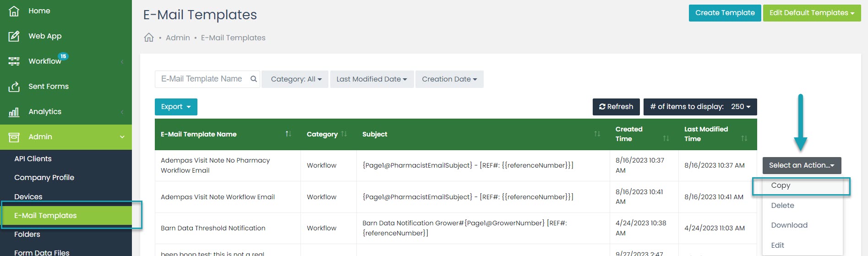Sort by E-Mail Template Name column
The height and width of the screenshot is (256, 868).
(x=288, y=134)
